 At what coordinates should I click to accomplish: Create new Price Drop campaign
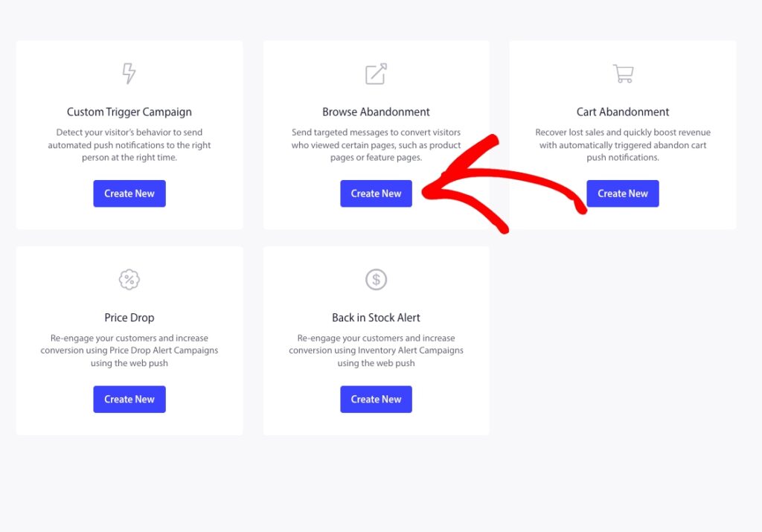tap(129, 400)
